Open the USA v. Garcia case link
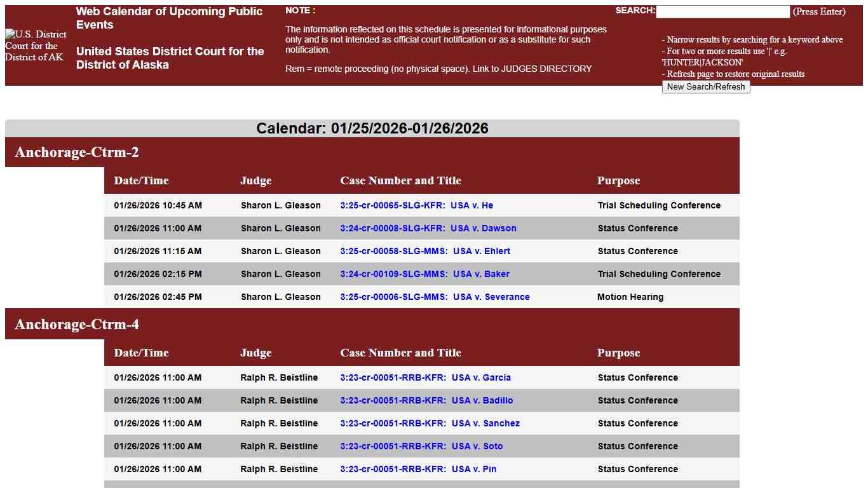Image resolution: width=868 pixels, height=488 pixels. tap(425, 377)
